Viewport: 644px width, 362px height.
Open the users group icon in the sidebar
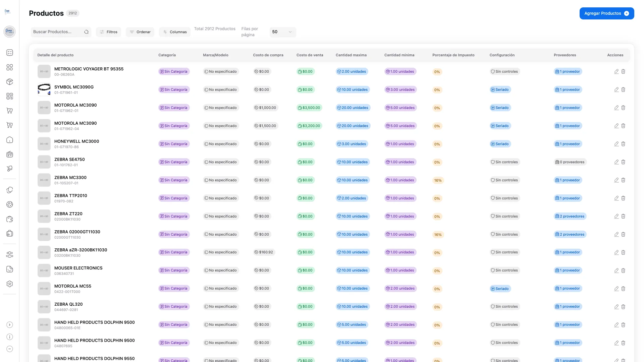point(10,255)
